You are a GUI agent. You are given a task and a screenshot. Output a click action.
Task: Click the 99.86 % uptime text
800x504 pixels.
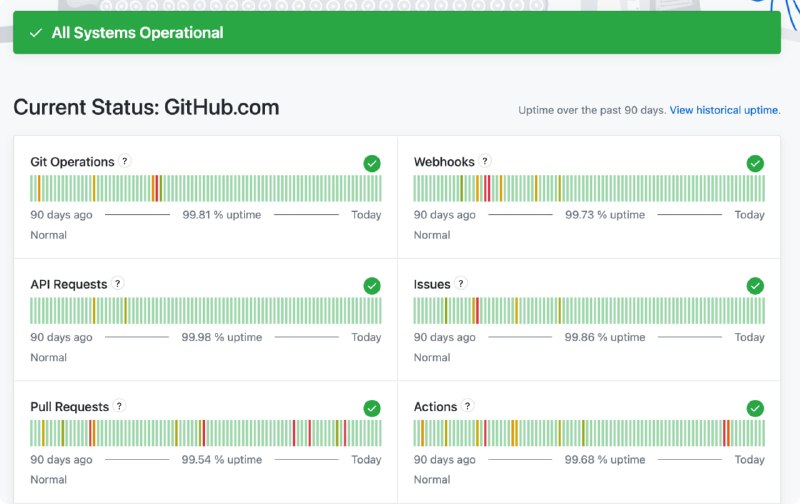[x=605, y=337]
